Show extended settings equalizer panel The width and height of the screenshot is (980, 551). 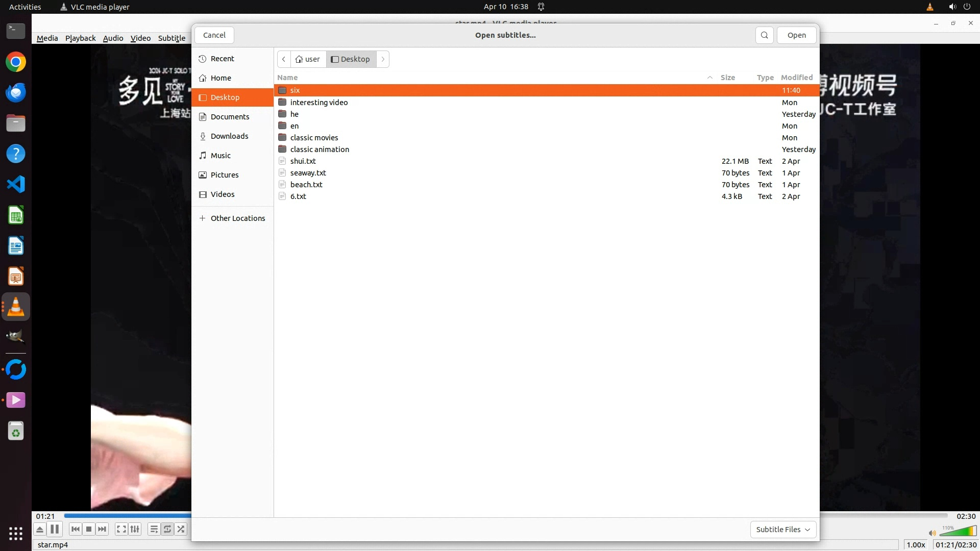pyautogui.click(x=135, y=529)
